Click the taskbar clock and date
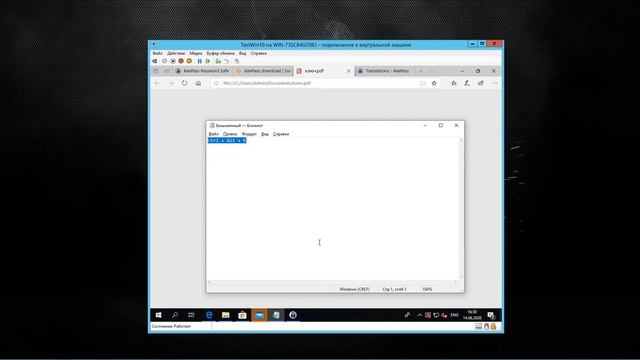The image size is (640, 360). click(472, 315)
